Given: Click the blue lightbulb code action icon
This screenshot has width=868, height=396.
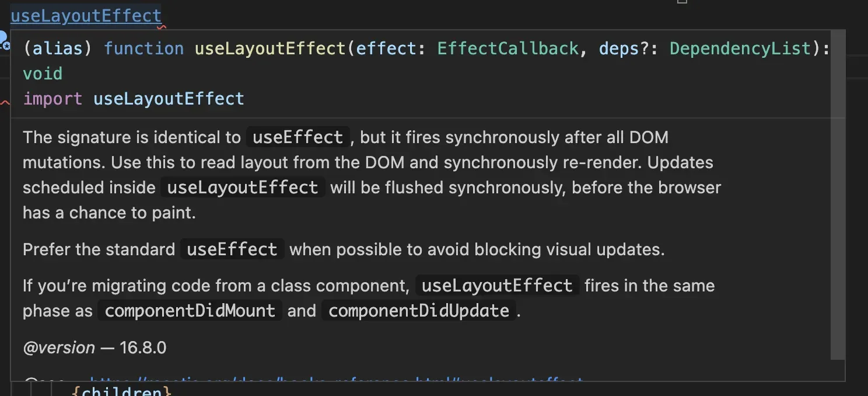Looking at the screenshot, I should pyautogui.click(x=3, y=40).
